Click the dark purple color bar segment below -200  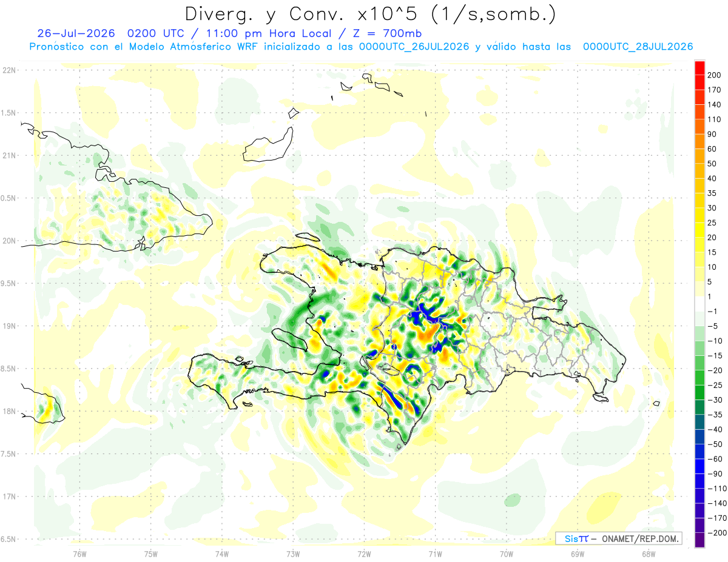pos(700,540)
